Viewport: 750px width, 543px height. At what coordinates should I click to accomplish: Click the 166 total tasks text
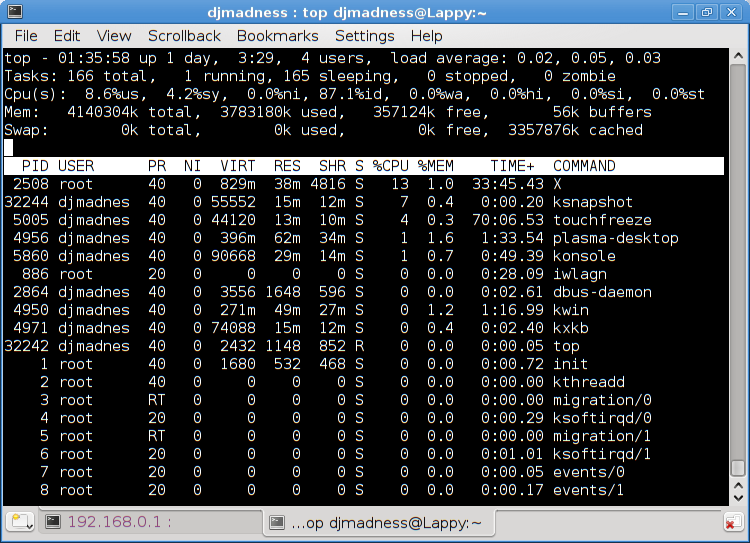pos(111,76)
